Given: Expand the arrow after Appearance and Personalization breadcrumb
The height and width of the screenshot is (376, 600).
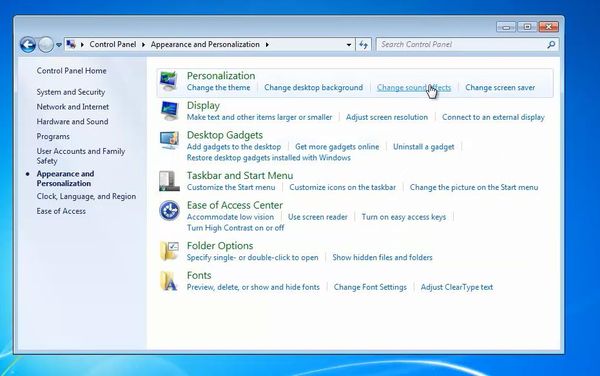Looking at the screenshot, I should 267,45.
